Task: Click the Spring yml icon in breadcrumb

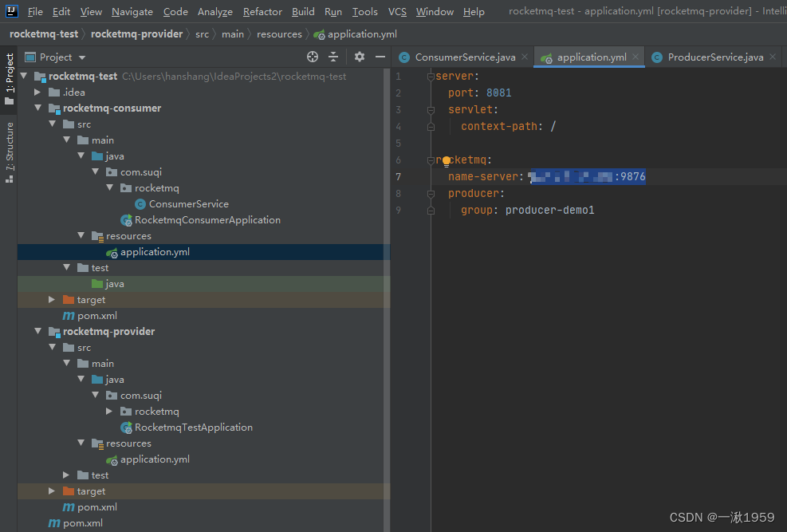Action: click(x=319, y=34)
